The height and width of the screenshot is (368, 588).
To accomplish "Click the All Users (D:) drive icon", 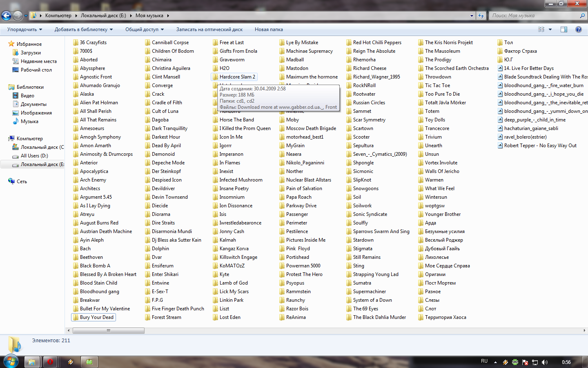I will coord(16,156).
